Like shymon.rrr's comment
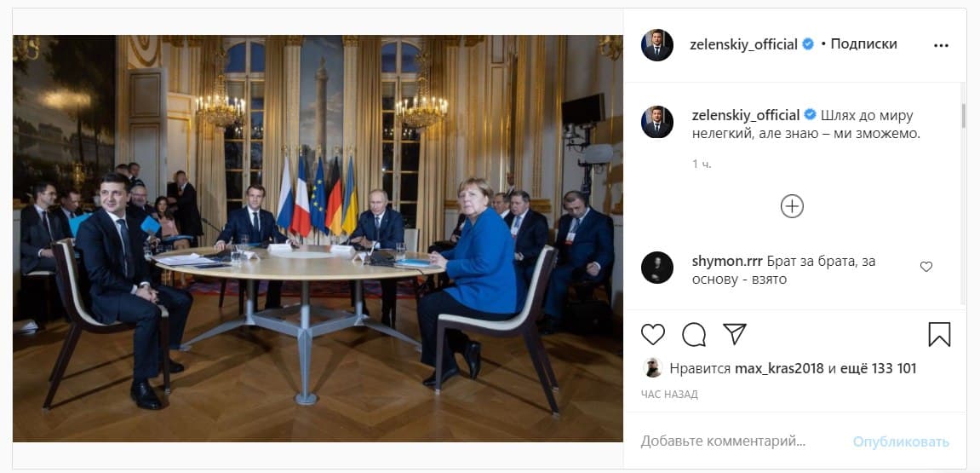 click(926, 267)
